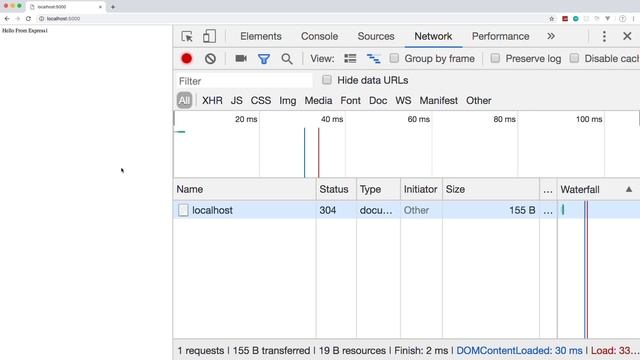Filter requests by Doc
This screenshot has height=360, width=640.
pyautogui.click(x=378, y=100)
